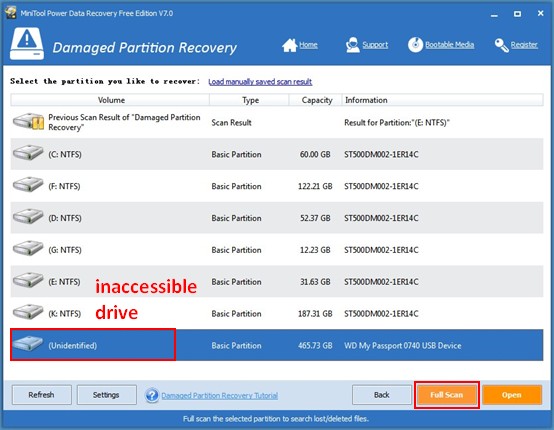Click the 465.73 GB capacity cell
The width and height of the screenshot is (554, 430).
[x=315, y=345]
